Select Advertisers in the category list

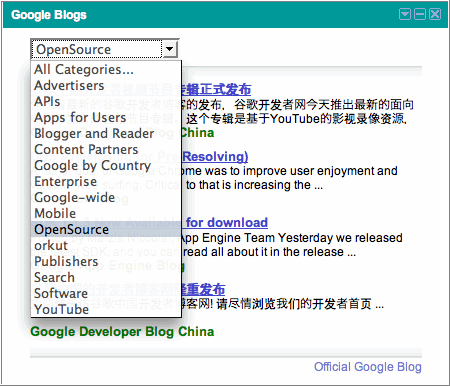(x=106, y=85)
